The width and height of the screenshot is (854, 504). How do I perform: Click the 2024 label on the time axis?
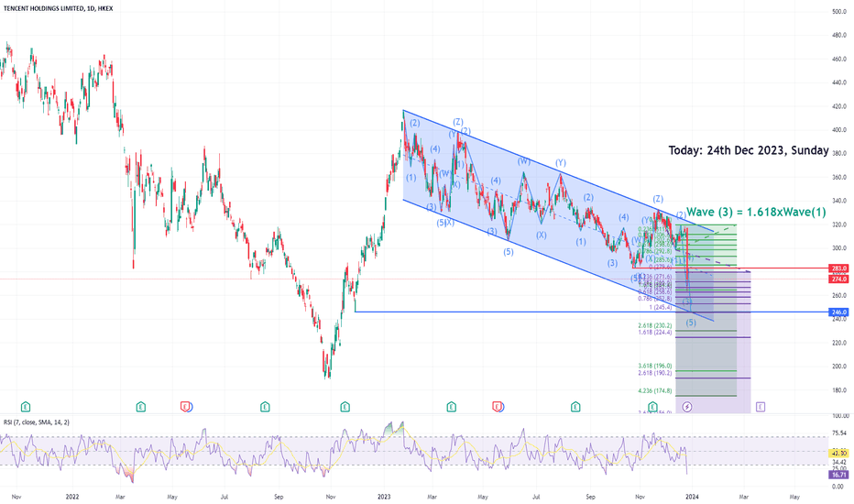pos(692,497)
